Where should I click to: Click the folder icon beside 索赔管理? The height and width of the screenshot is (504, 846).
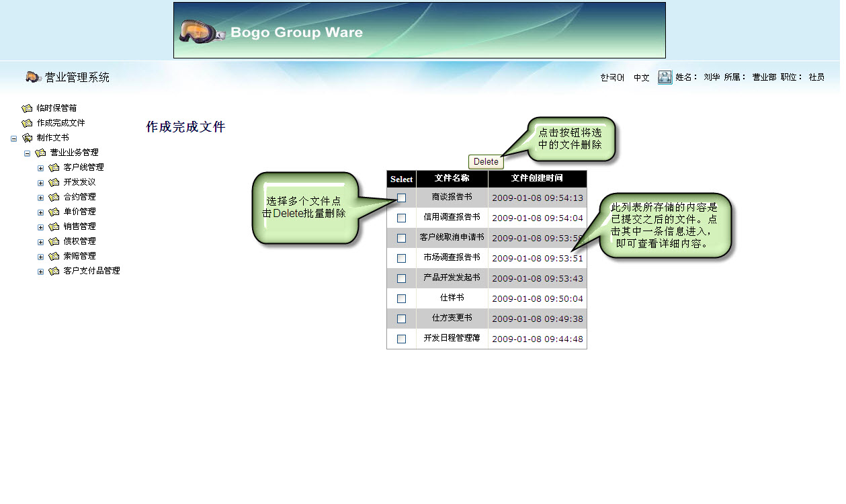pyautogui.click(x=54, y=256)
